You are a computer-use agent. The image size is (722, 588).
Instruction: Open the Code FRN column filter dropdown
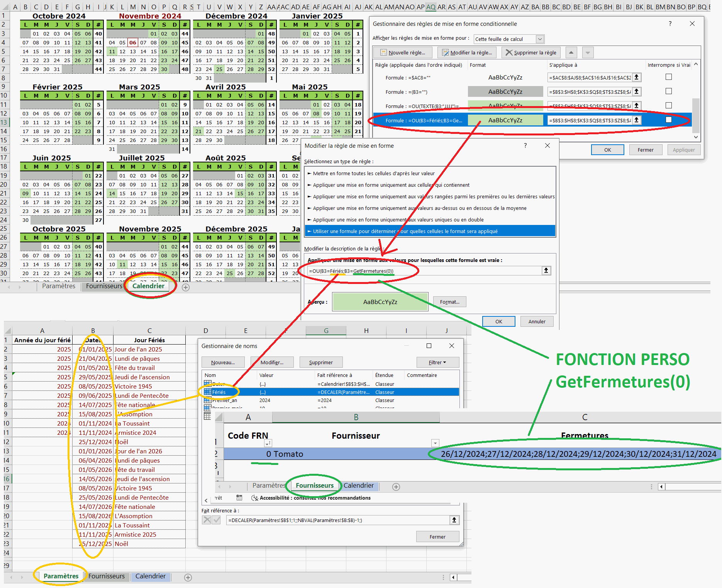pyautogui.click(x=268, y=443)
